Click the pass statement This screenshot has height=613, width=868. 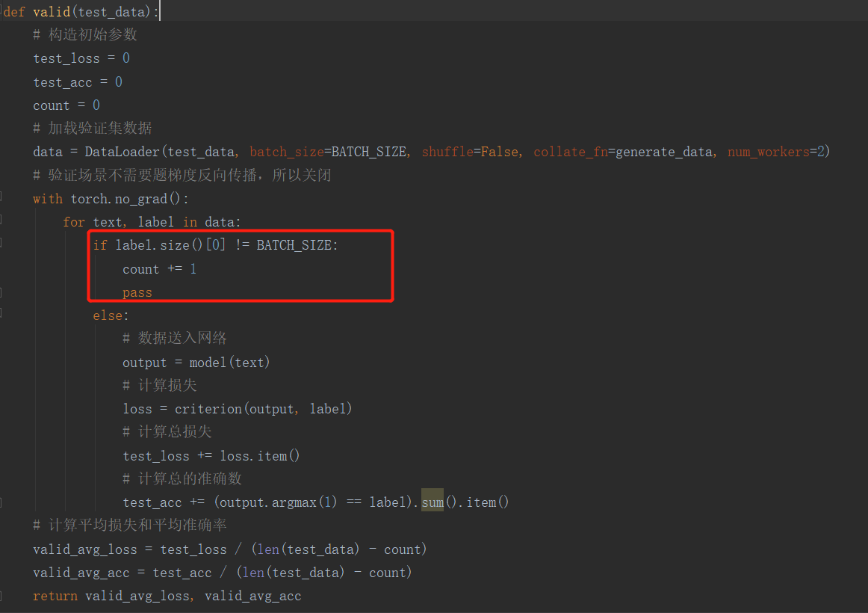[137, 292]
